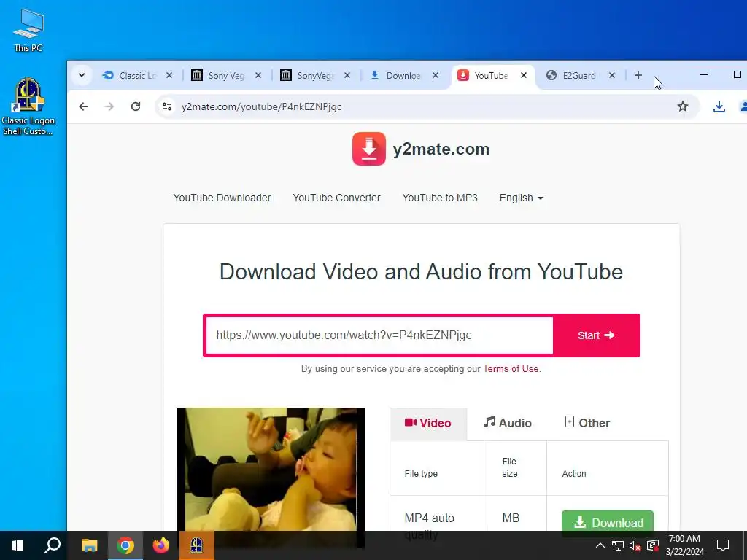
Task: Open the Terms of Use link
Action: pyautogui.click(x=511, y=368)
